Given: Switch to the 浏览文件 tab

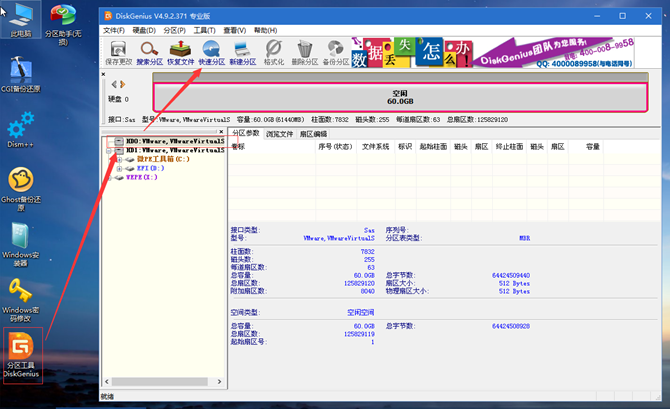Looking at the screenshot, I should point(279,134).
